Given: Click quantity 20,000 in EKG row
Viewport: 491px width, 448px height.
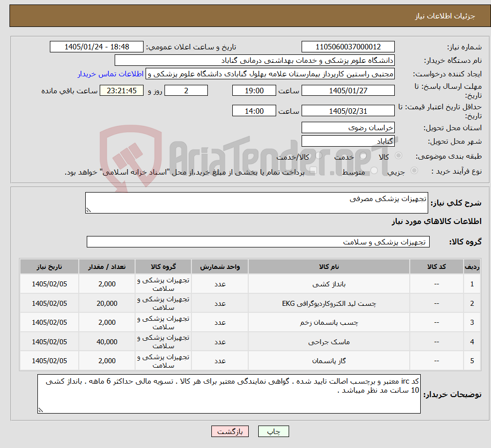Looking at the screenshot, I should click(107, 303).
